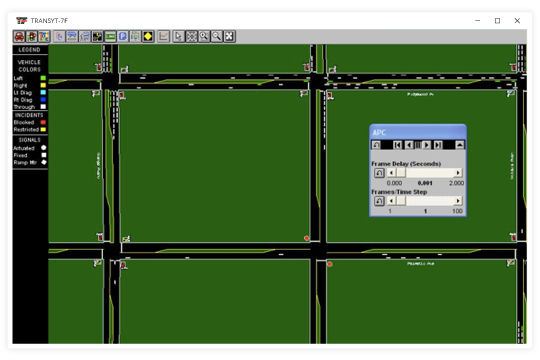Click the VEHICLE COLORS legend heading

(29, 66)
